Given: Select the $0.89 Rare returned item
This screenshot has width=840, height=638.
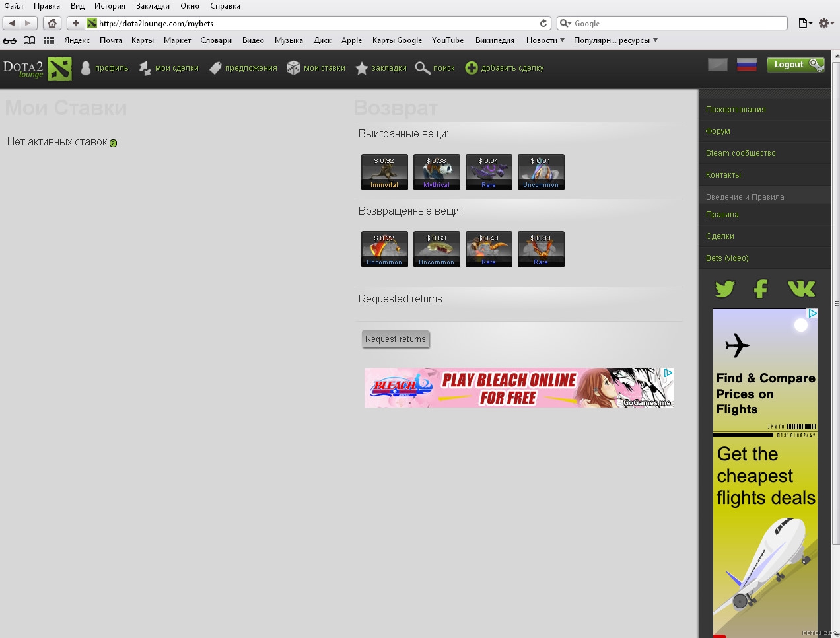Looking at the screenshot, I should pyautogui.click(x=541, y=250).
